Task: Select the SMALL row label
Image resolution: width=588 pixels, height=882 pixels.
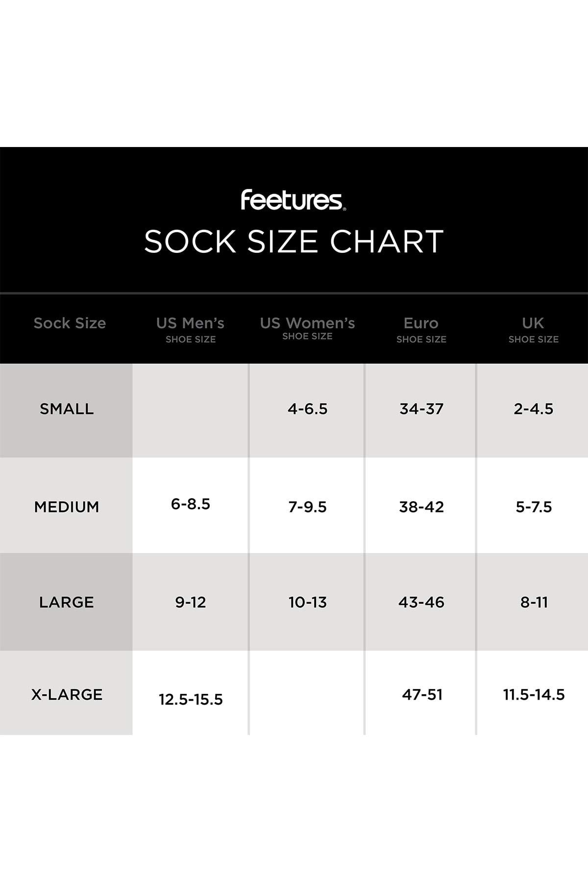Action: click(x=67, y=409)
